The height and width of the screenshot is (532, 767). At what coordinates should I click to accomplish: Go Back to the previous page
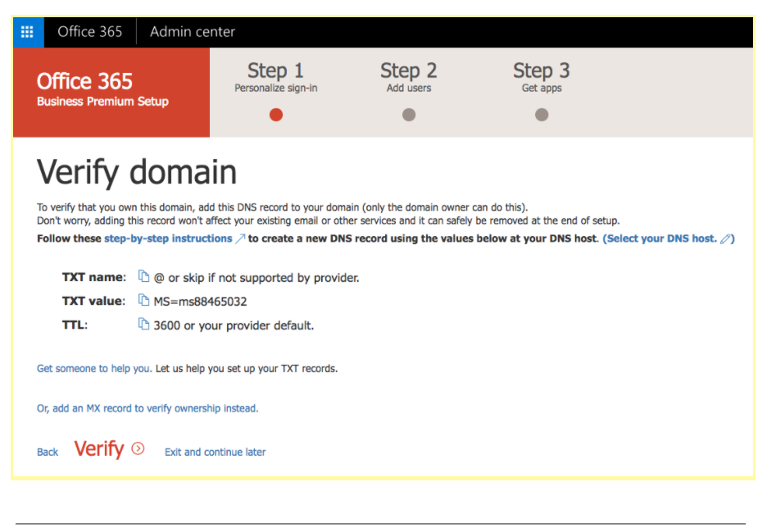(x=48, y=452)
